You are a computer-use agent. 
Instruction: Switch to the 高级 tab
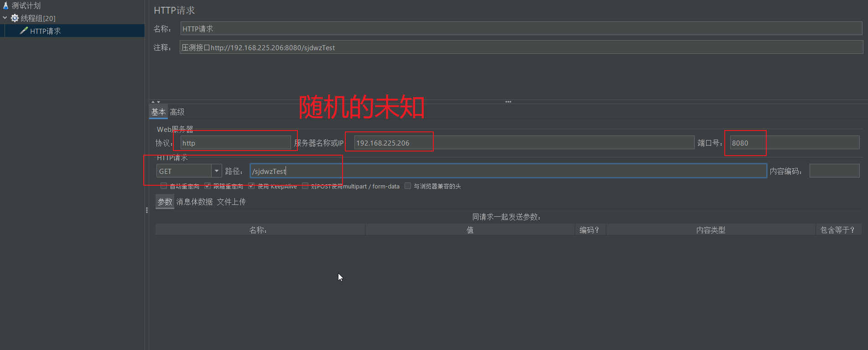point(177,112)
